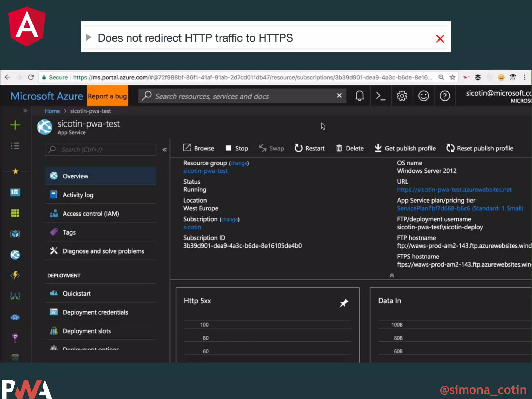The height and width of the screenshot is (399, 532).
Task: Click the Restart toolbar button
Action: tap(309, 148)
